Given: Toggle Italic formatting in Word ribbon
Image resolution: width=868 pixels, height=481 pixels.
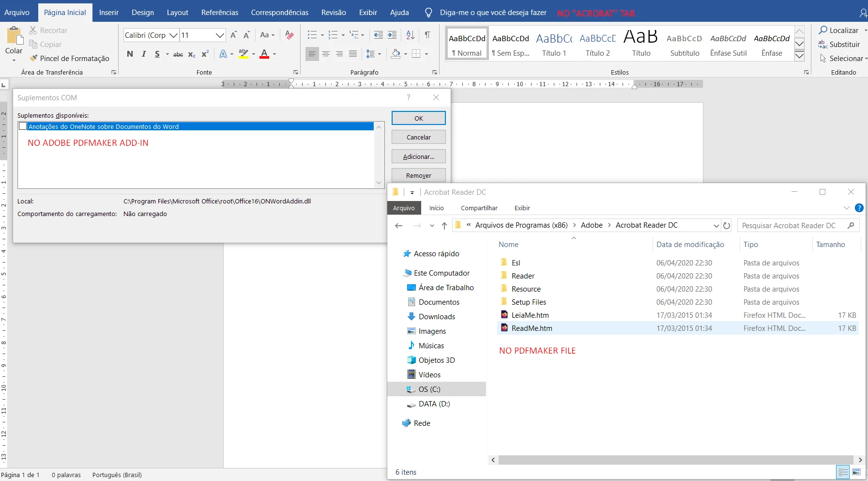Looking at the screenshot, I should (144, 54).
